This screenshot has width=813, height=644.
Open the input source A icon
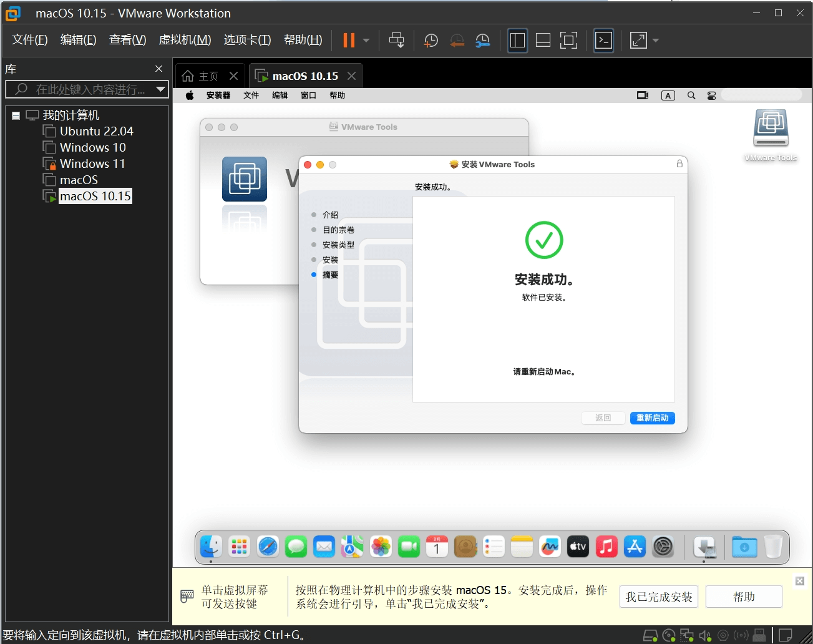pos(668,95)
